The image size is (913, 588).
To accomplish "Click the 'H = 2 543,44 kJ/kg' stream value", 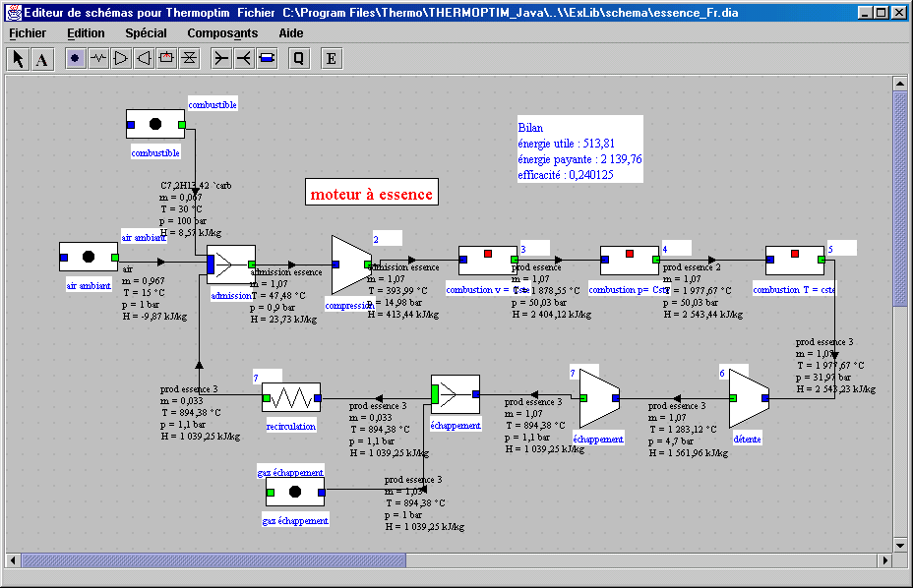I will [702, 315].
